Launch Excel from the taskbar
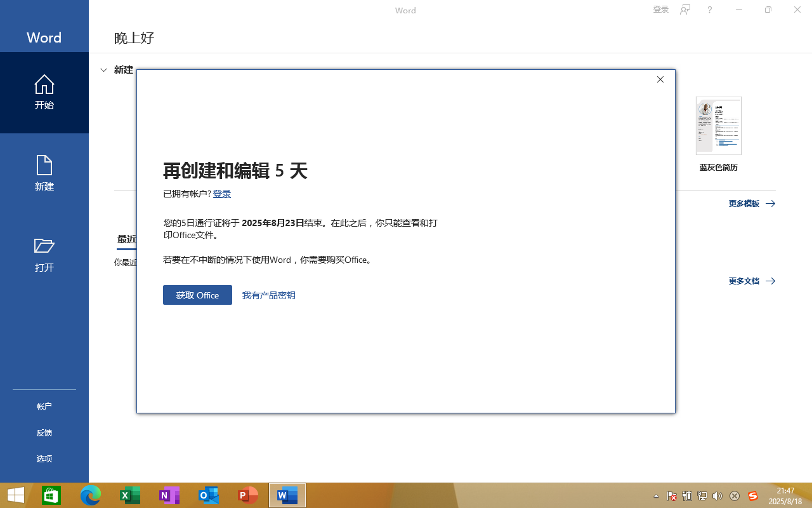 130,495
